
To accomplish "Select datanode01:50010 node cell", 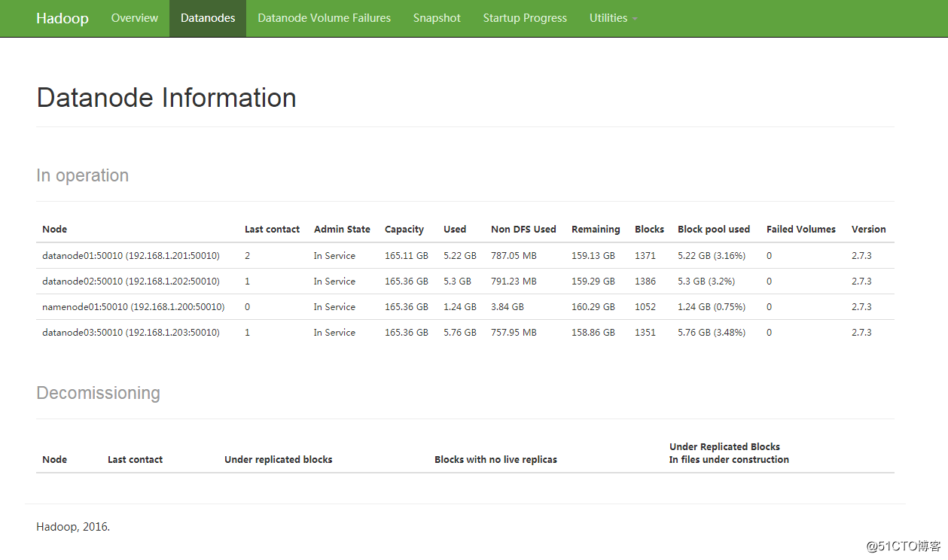I will click(x=131, y=256).
